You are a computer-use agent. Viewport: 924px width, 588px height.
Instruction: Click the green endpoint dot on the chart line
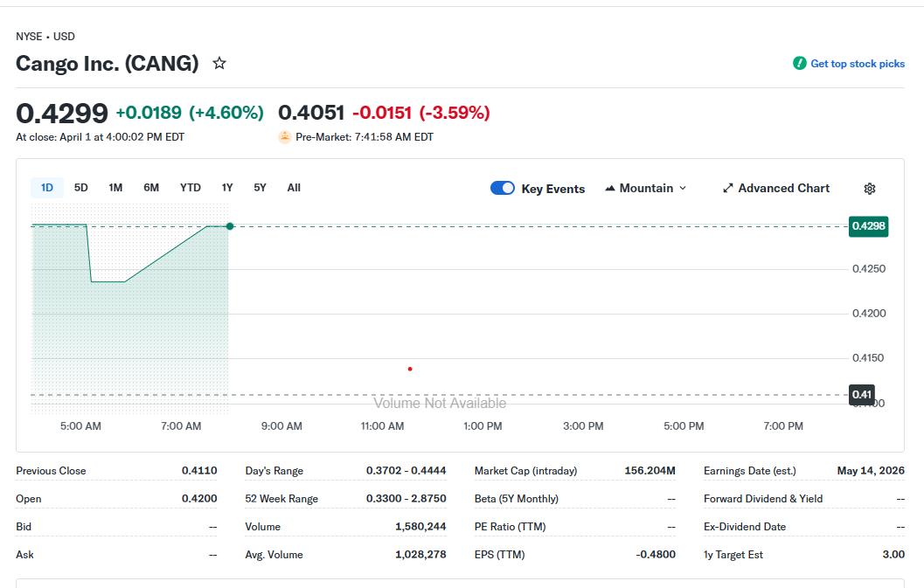pyautogui.click(x=229, y=225)
